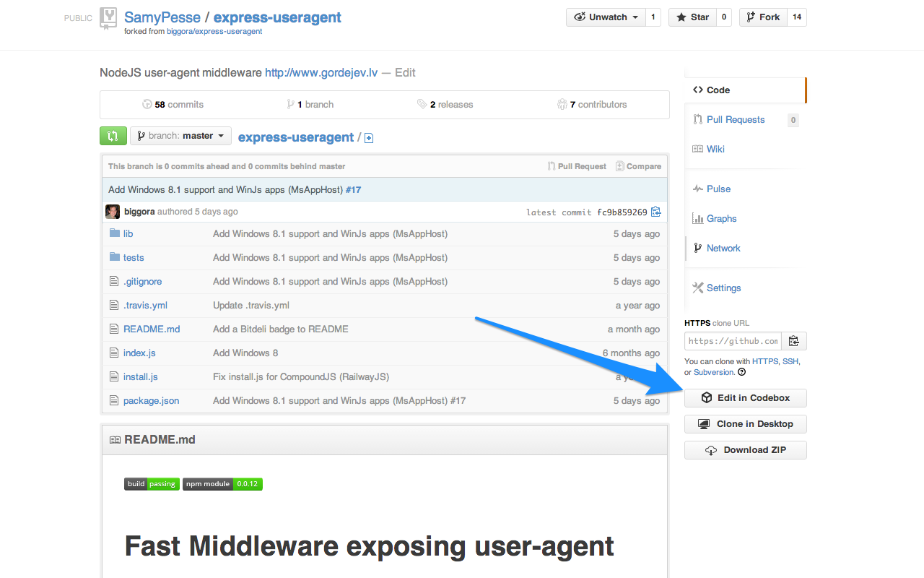Open the Pulse activity icon in sidebar
Viewport: 924px width, 578px height.
point(697,189)
